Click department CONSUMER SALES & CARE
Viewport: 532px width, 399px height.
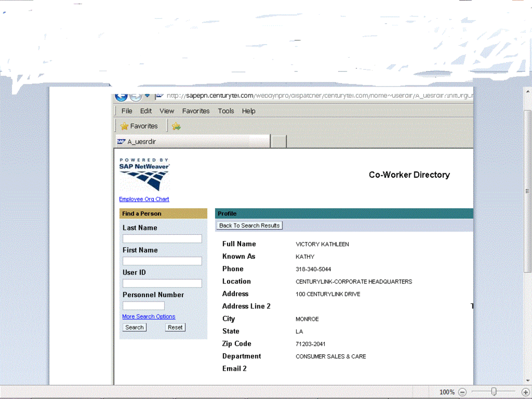click(331, 357)
